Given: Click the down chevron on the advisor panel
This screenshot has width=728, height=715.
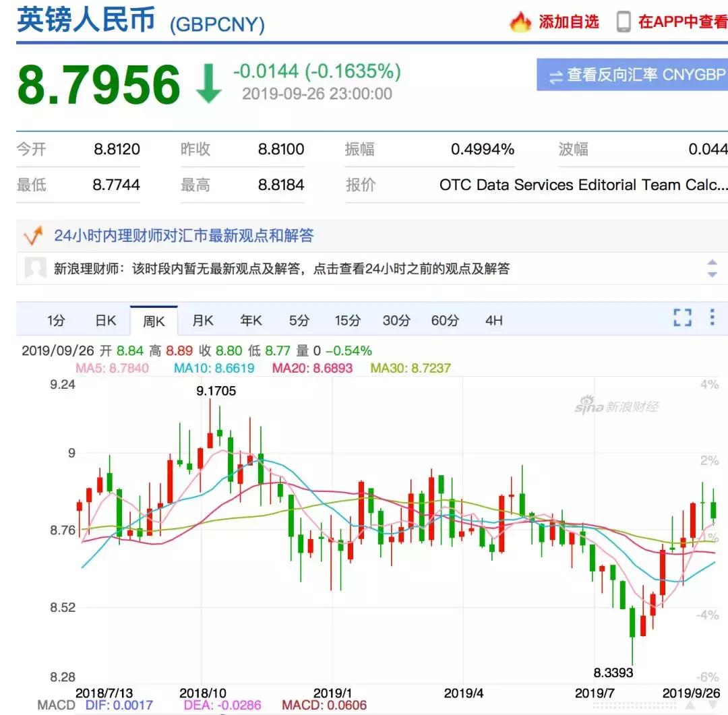Looking at the screenshot, I should tap(712, 275).
